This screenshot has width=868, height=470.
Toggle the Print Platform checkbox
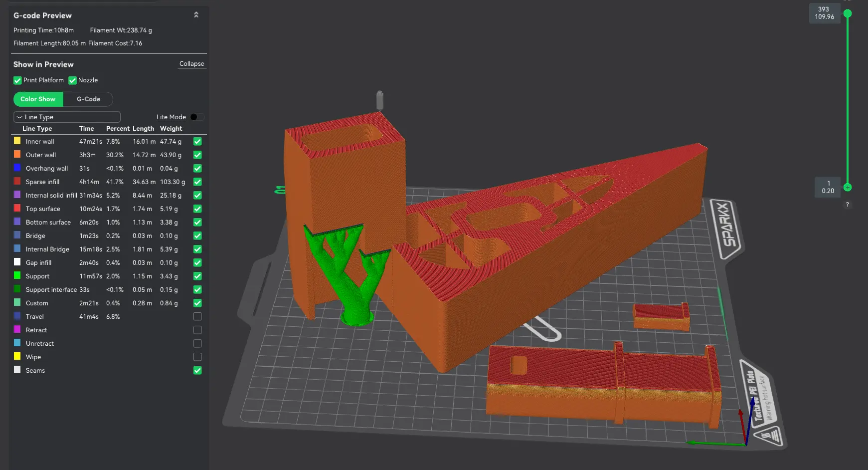[x=17, y=80]
